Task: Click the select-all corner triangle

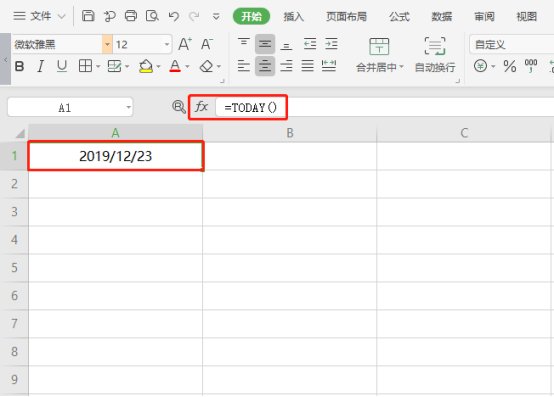Action: coord(20,134)
